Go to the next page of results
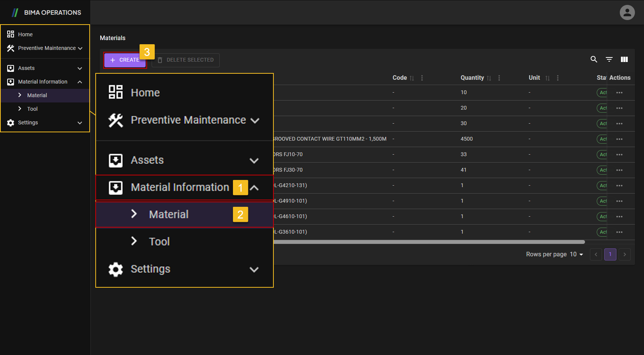 click(624, 254)
